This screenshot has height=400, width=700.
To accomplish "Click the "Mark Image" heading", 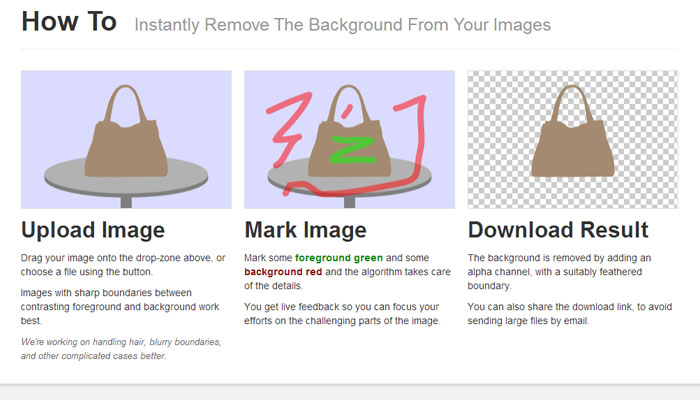I will pyautogui.click(x=305, y=230).
